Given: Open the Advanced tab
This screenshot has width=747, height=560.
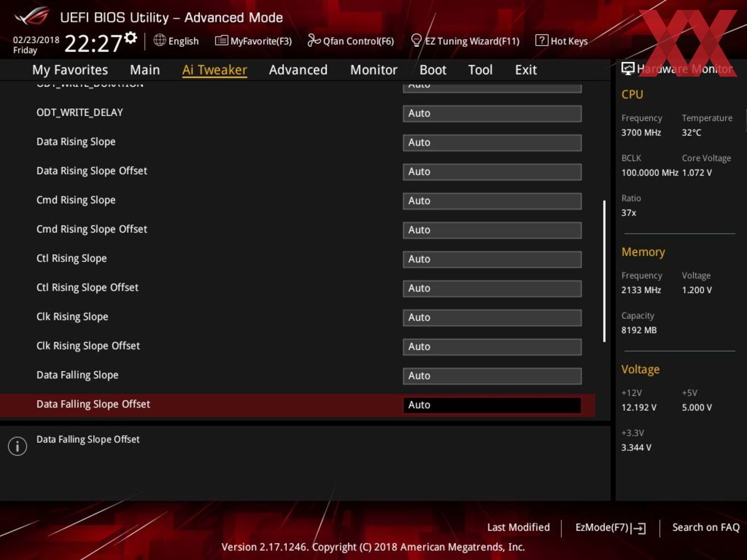Looking at the screenshot, I should (298, 70).
